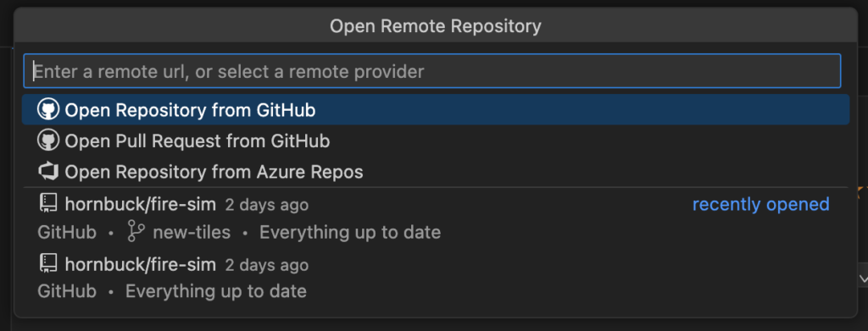Click 'Everything up to date' next to new-tiles
The image size is (868, 331).
coord(350,232)
